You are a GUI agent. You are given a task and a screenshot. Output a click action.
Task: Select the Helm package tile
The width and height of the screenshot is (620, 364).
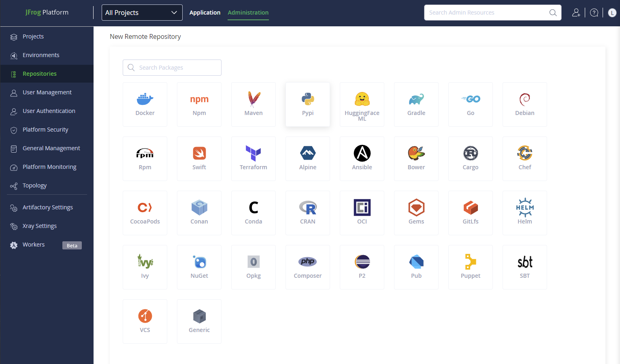tap(525, 213)
